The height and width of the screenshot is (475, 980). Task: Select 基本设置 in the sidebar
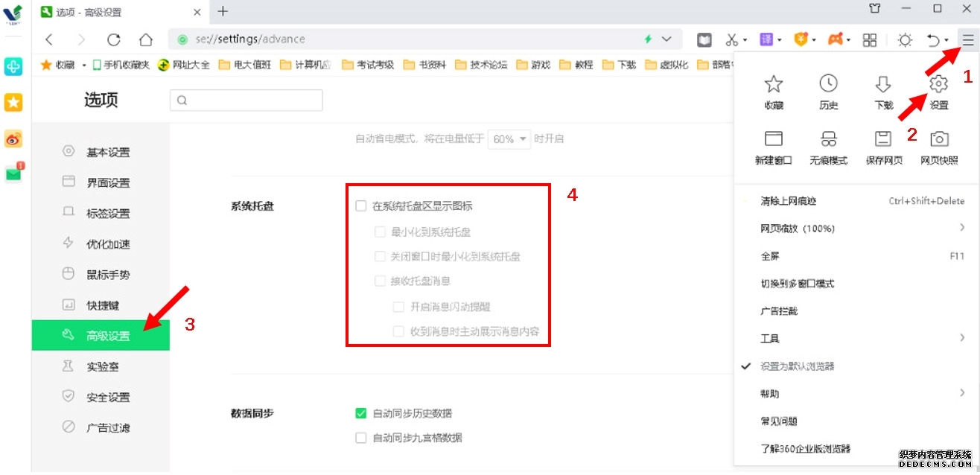107,153
